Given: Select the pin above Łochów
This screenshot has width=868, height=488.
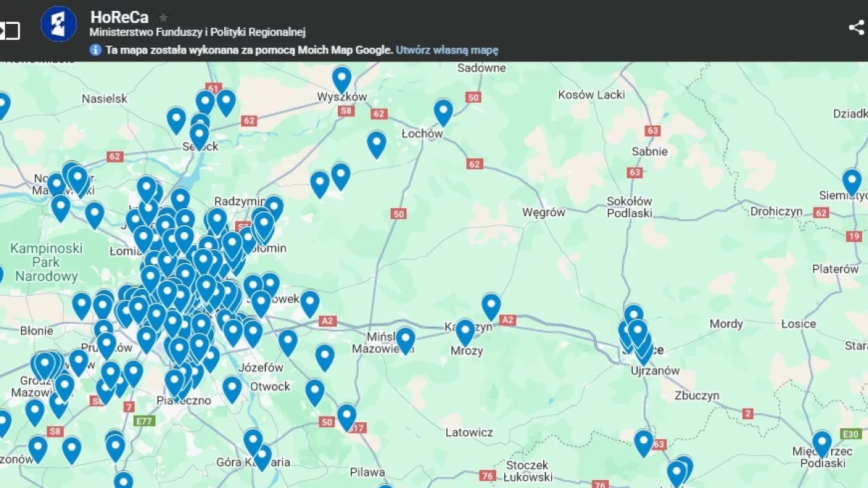Looking at the screenshot, I should tap(443, 111).
